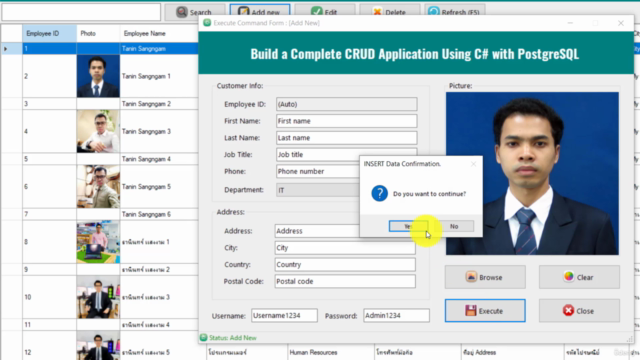The height and width of the screenshot is (360, 640).
Task: Click the Password input field
Action: pos(396,316)
